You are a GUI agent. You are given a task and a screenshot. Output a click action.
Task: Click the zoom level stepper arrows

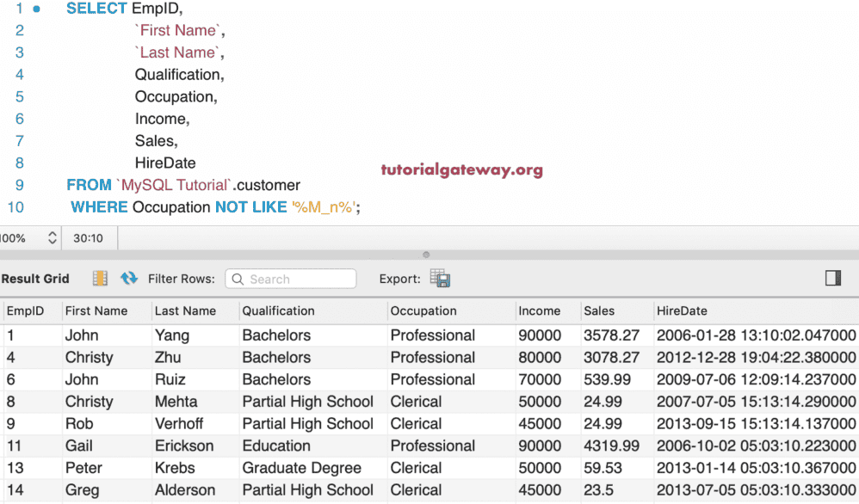(x=51, y=238)
